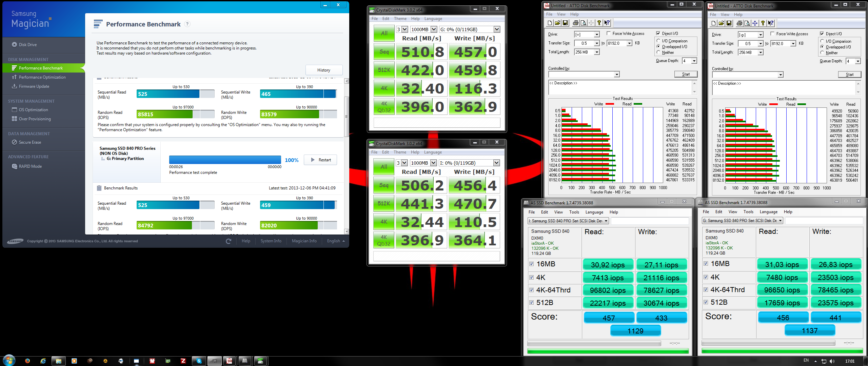Image resolution: width=868 pixels, height=366 pixels.
Task: Click Magician results vertical scrollbar
Action: click(347, 156)
